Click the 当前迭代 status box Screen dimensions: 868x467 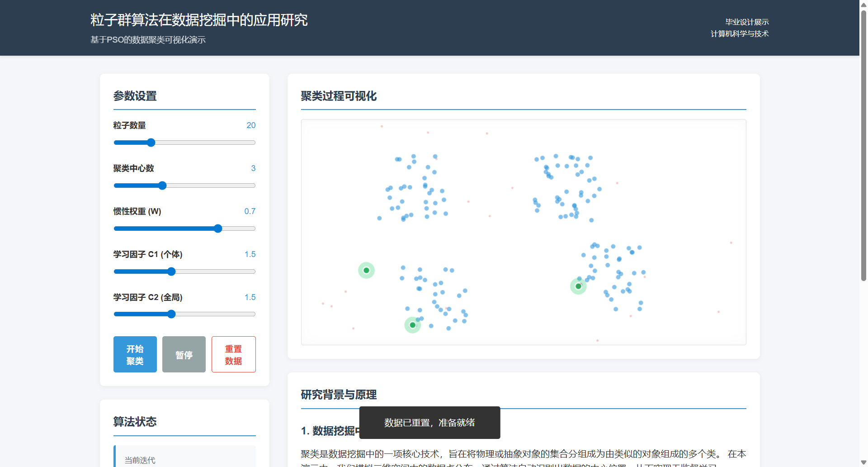184,458
